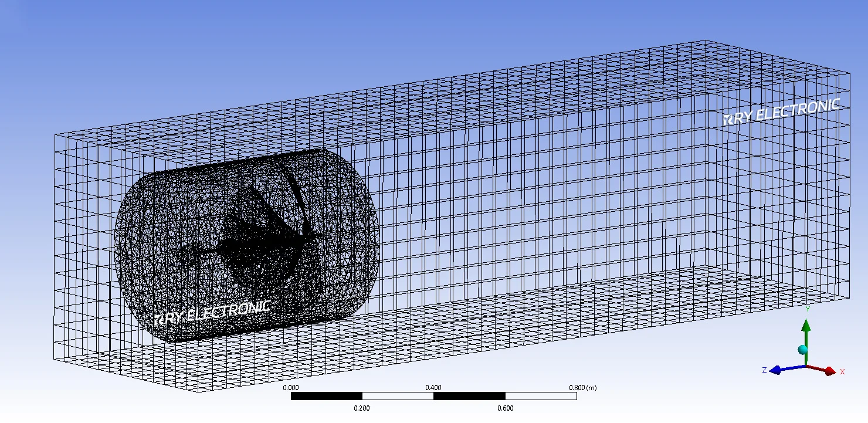Click the "0.200" scale bar label
868x423 pixels.
point(362,408)
